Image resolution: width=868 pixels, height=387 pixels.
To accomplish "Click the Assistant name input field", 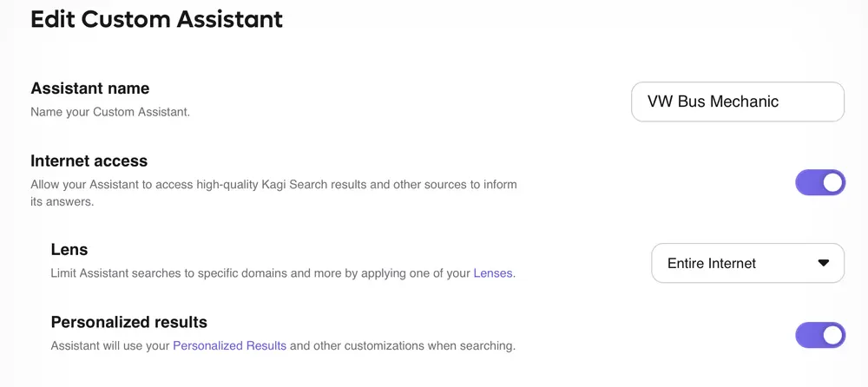I will pyautogui.click(x=737, y=102).
